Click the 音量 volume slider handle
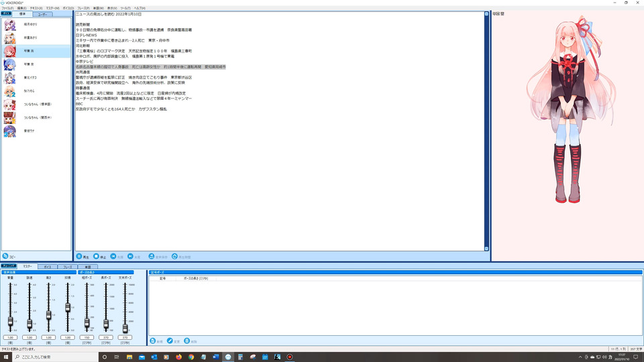 (x=10, y=321)
